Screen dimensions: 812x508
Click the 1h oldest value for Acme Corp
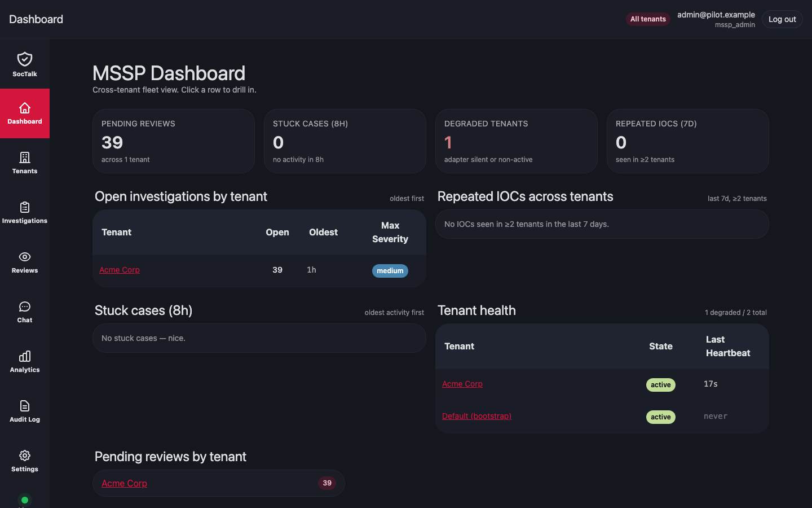(311, 270)
